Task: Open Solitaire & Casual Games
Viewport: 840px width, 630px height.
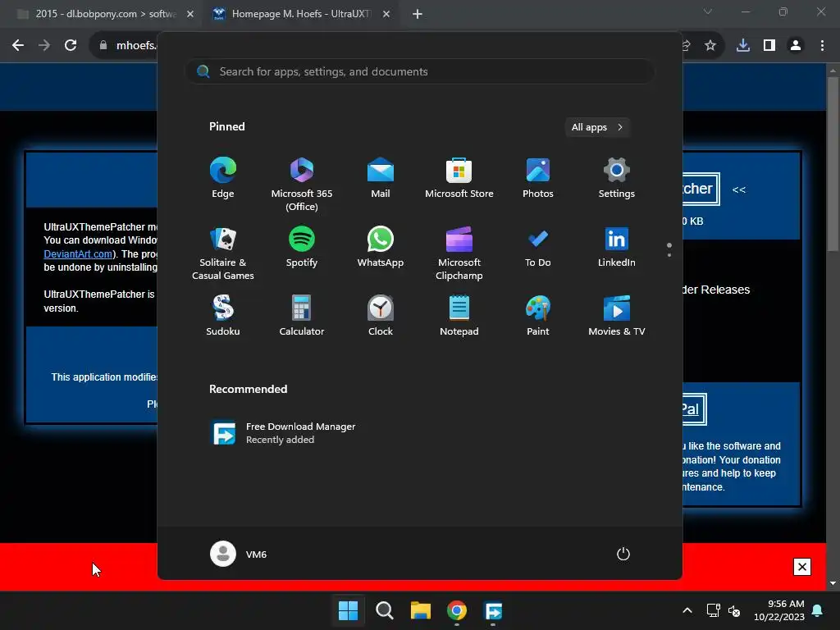Action: tap(223, 253)
